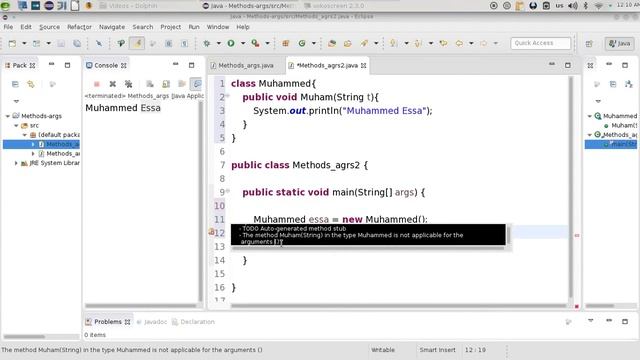The width and height of the screenshot is (640, 360).
Task: Click the New file toolbar icon
Action: 12,43
